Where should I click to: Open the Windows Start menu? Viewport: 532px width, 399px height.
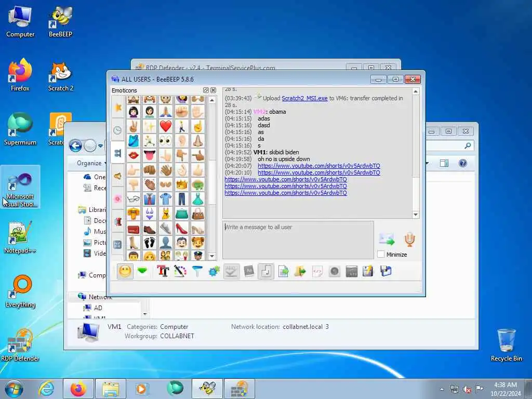(14, 389)
